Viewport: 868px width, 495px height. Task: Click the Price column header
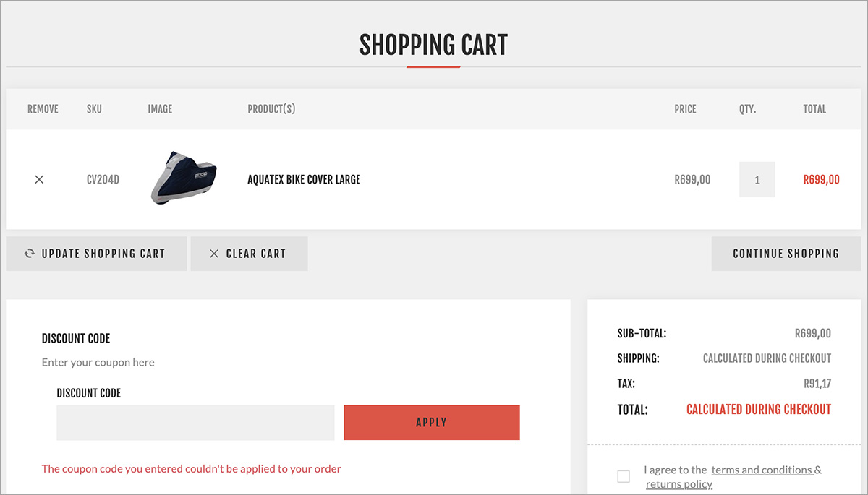point(685,109)
